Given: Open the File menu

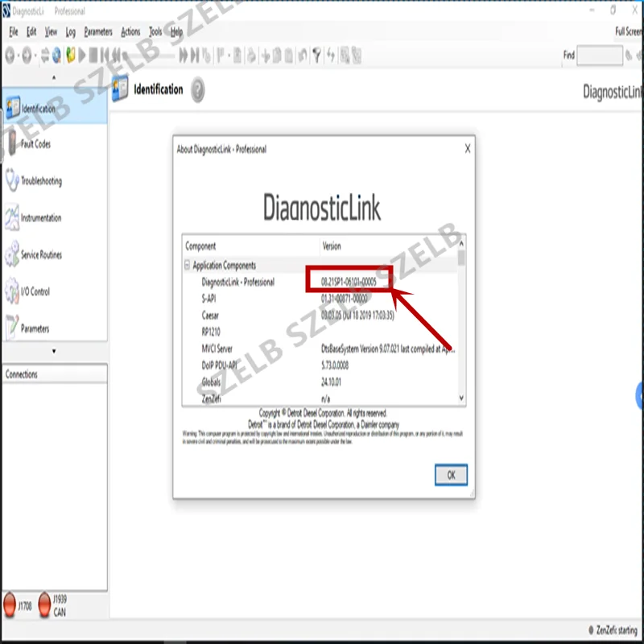Looking at the screenshot, I should [x=14, y=31].
